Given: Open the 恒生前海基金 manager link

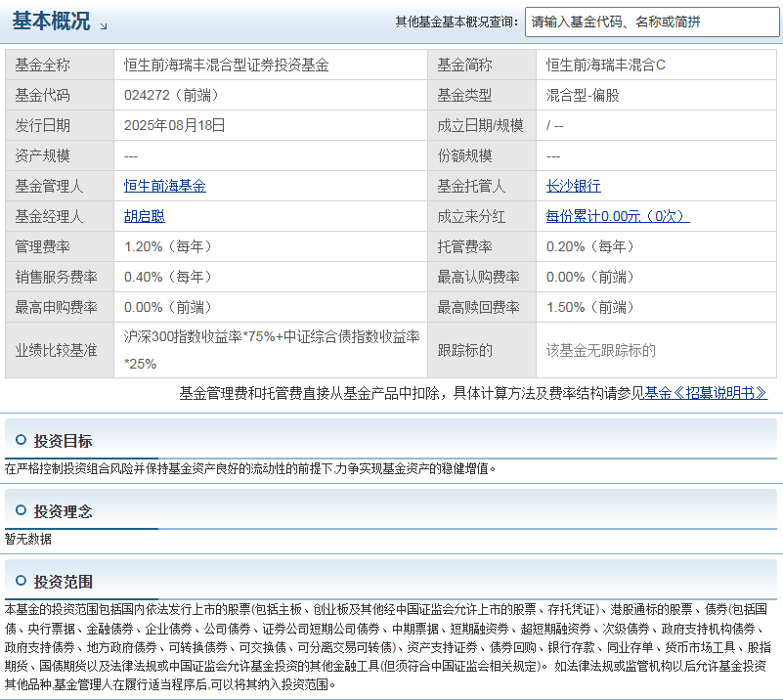Looking at the screenshot, I should [x=165, y=186].
